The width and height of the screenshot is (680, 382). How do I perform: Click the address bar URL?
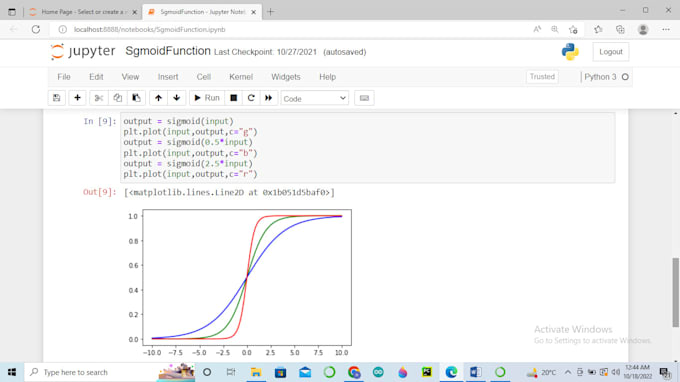coord(150,29)
